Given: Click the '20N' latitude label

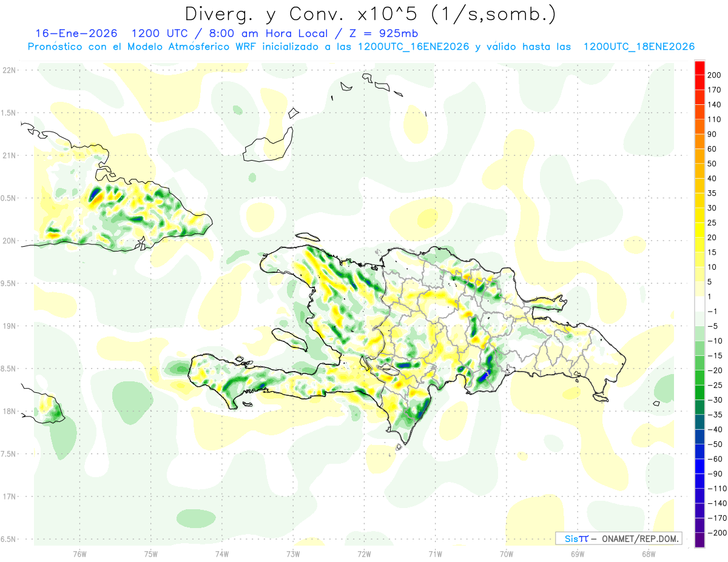Looking at the screenshot, I should click(x=9, y=241).
